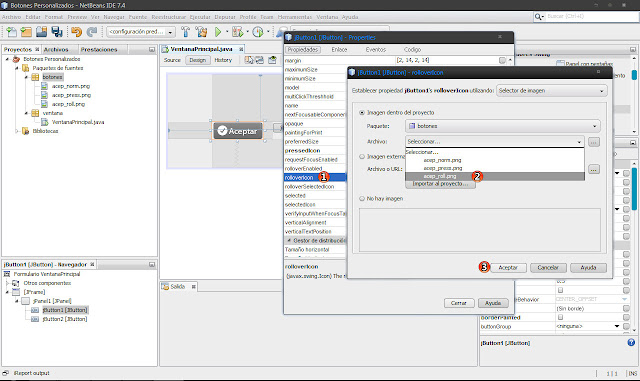Open the Archivo menu
This screenshot has width=640, height=381.
coord(11,17)
